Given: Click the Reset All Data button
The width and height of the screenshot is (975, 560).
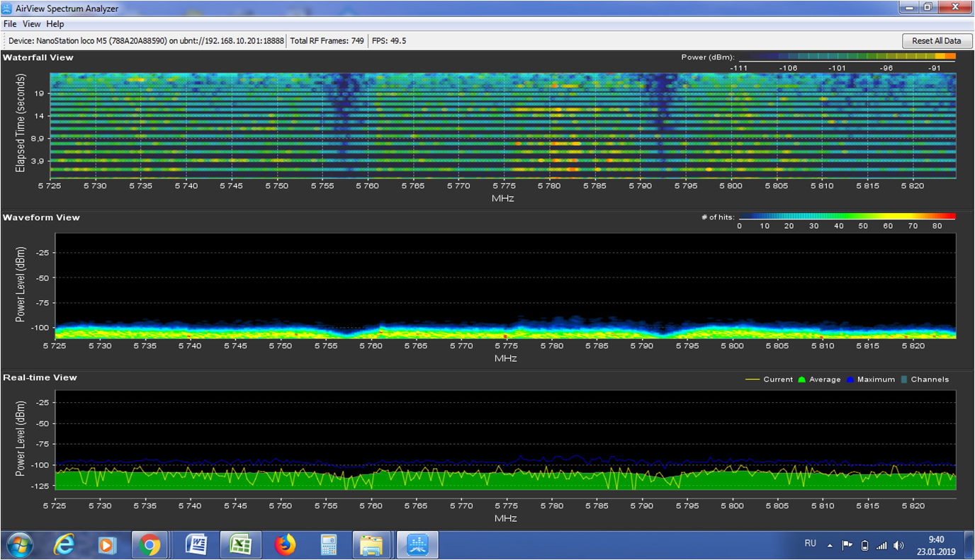Looking at the screenshot, I should click(x=936, y=41).
